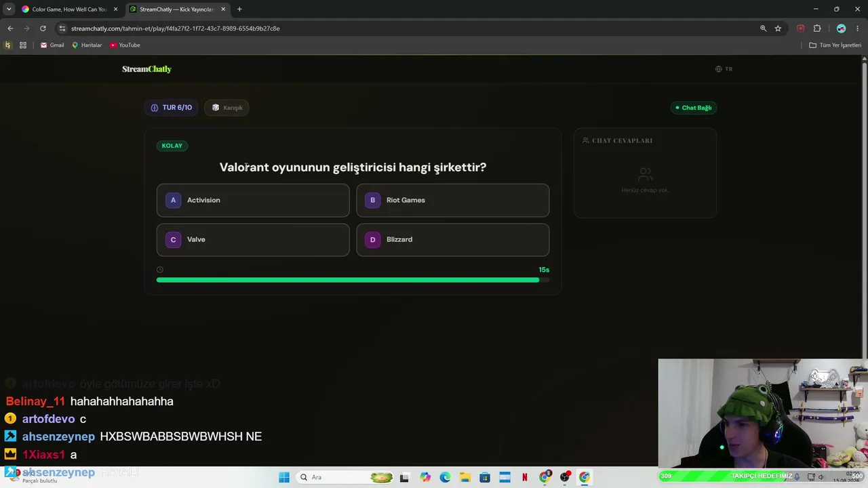Open the Extensions puzzle menu
This screenshot has height=488, width=868.
(817, 28)
